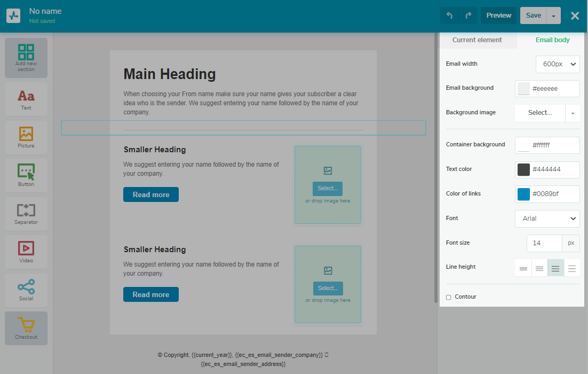Click the Preview button
588x374 pixels.
(x=499, y=15)
